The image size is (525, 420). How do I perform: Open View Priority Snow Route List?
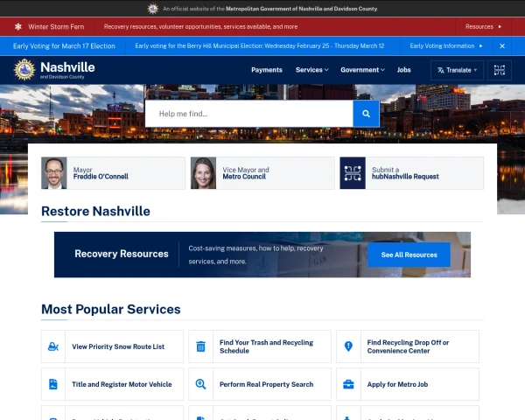(x=112, y=346)
